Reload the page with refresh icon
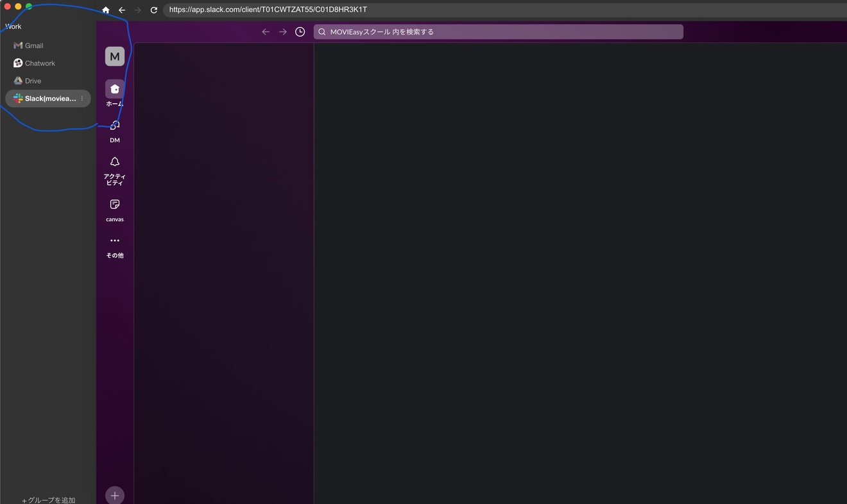 [x=154, y=10]
